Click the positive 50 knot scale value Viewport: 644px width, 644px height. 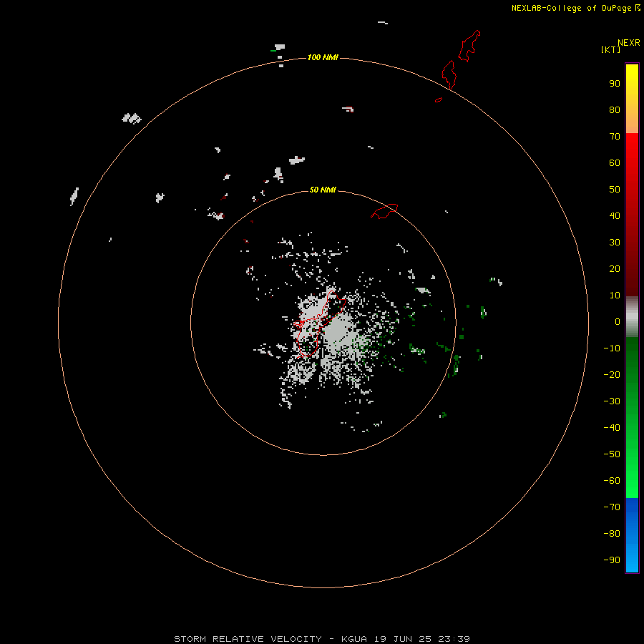click(615, 190)
